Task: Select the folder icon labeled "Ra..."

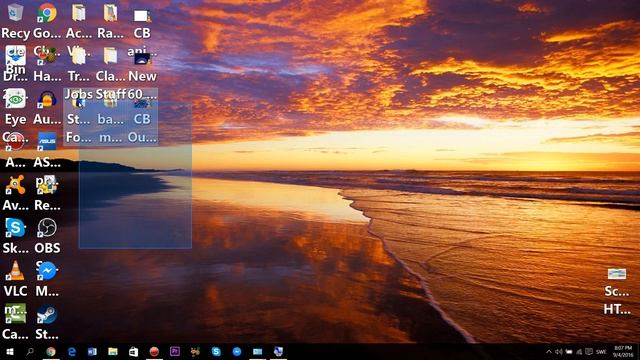Action: point(110,13)
